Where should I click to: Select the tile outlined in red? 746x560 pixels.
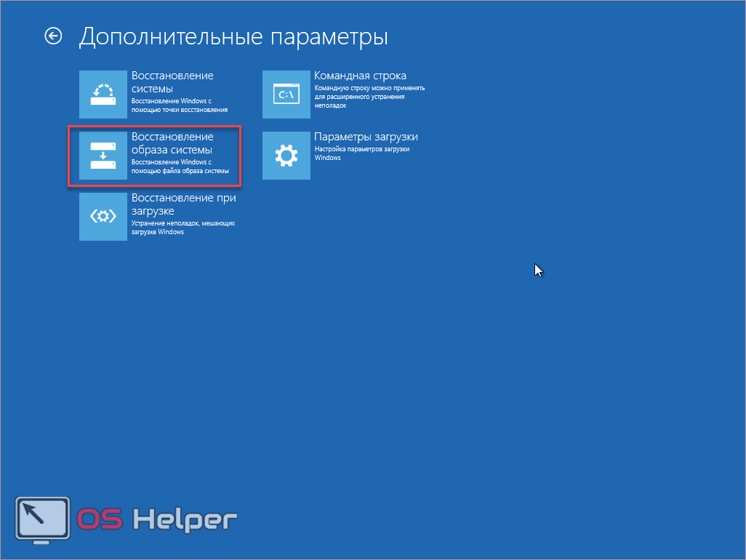[154, 156]
